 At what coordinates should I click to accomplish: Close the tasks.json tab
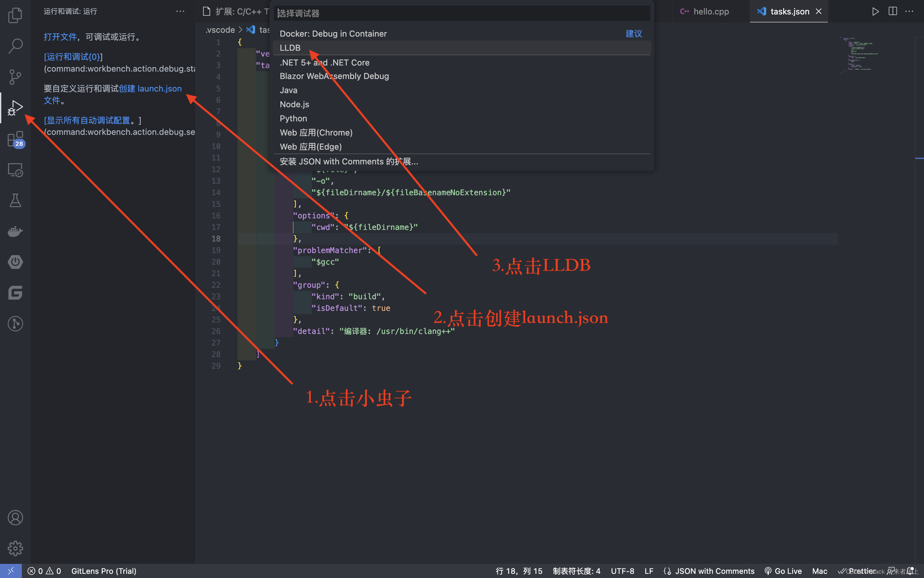coord(819,12)
